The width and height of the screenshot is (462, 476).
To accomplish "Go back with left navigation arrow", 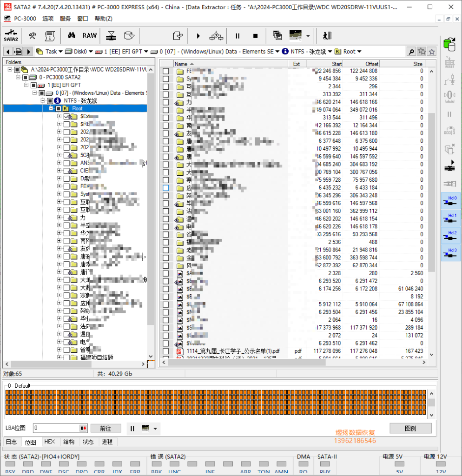I will pyautogui.click(x=8, y=52).
